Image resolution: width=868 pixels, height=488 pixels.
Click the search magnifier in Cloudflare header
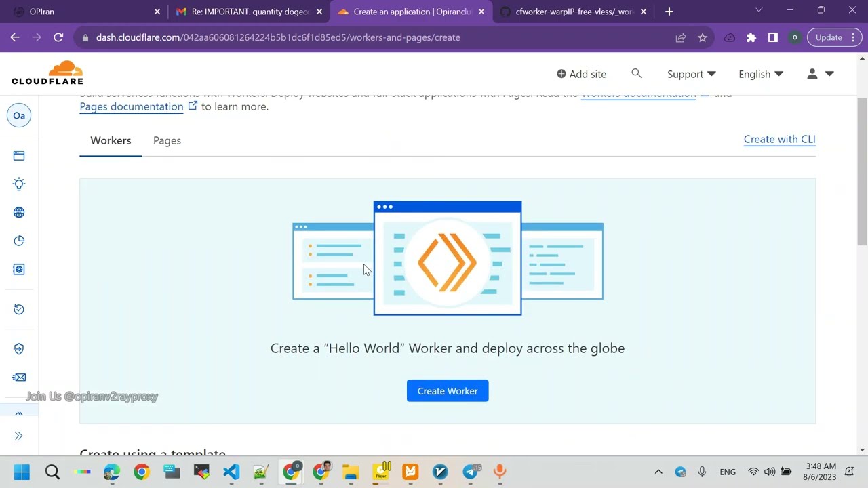pos(636,73)
